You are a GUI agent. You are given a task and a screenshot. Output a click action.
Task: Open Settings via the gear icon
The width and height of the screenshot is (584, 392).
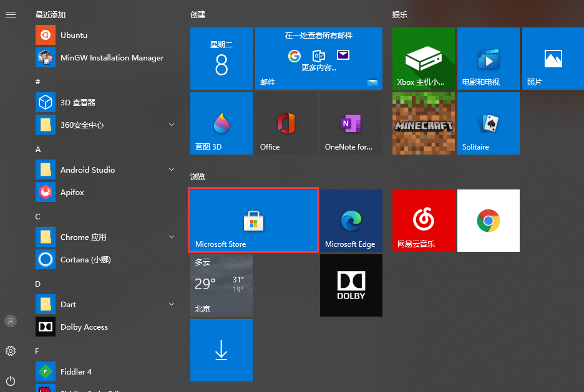(x=11, y=351)
